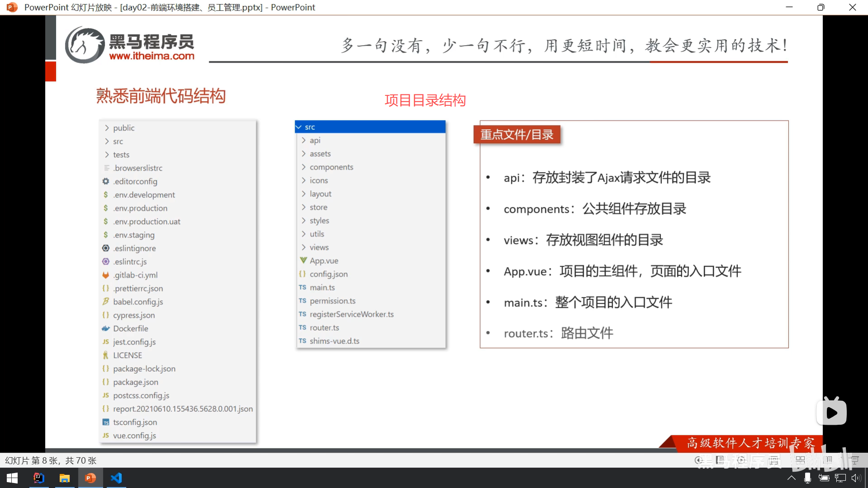This screenshot has height=488, width=868.
Task: Click the microphone tray icon
Action: click(x=807, y=478)
